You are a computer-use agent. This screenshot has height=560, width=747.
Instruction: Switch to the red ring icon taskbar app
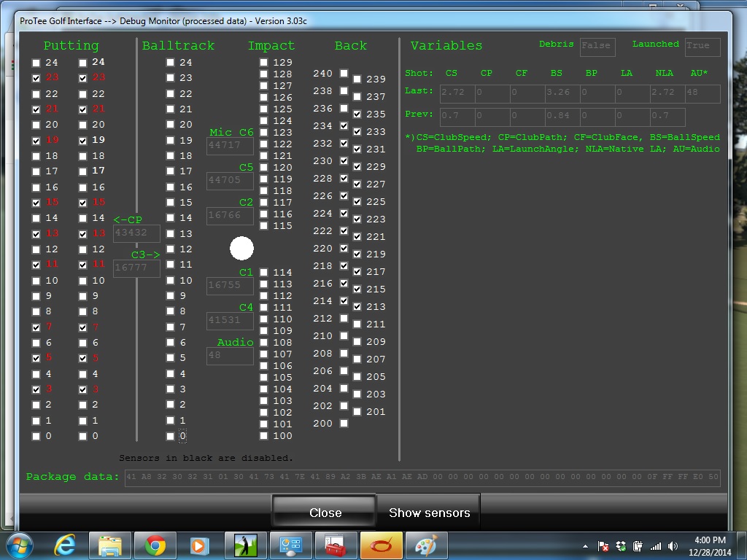(x=381, y=545)
